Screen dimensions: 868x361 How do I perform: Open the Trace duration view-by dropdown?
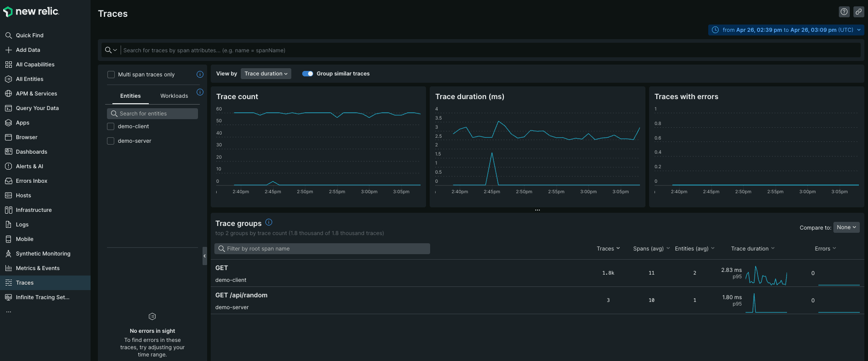[266, 74]
